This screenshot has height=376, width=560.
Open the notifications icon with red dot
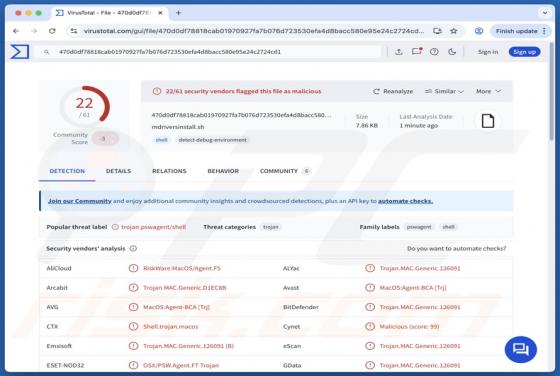click(x=416, y=52)
